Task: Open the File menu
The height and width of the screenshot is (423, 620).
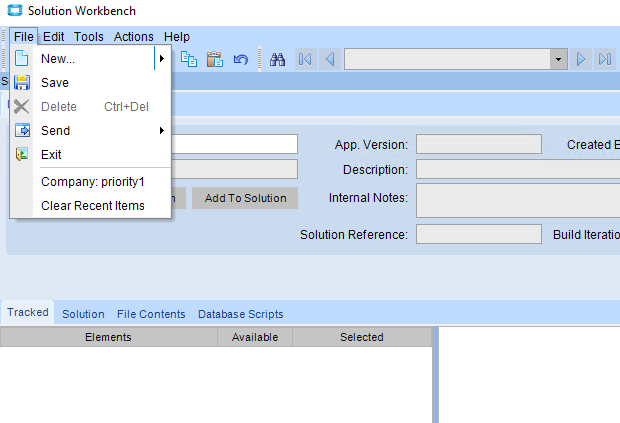Action: pos(24,37)
